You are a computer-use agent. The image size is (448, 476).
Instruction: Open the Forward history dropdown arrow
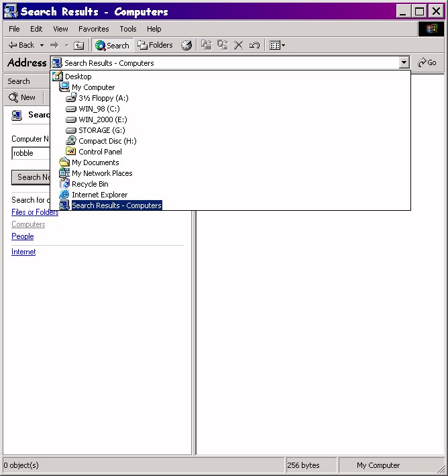click(66, 45)
